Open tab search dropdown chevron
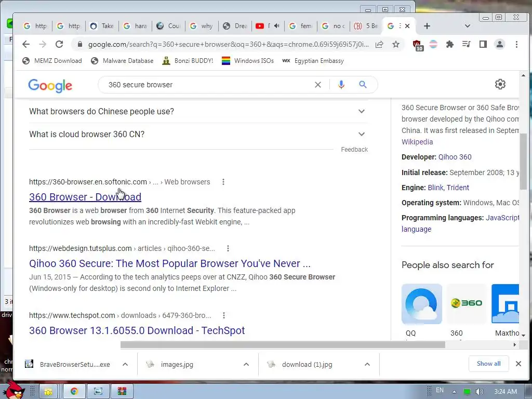The height and width of the screenshot is (399, 532). (468, 26)
